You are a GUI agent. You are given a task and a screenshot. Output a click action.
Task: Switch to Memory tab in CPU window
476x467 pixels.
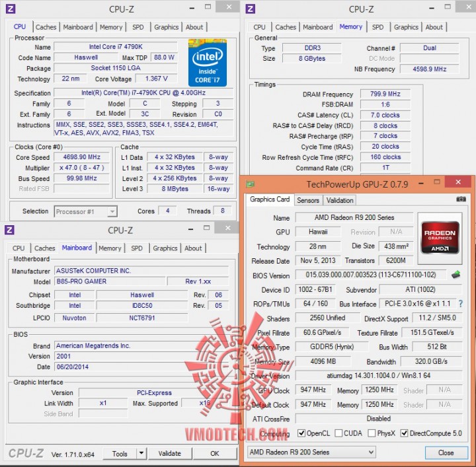(x=111, y=27)
